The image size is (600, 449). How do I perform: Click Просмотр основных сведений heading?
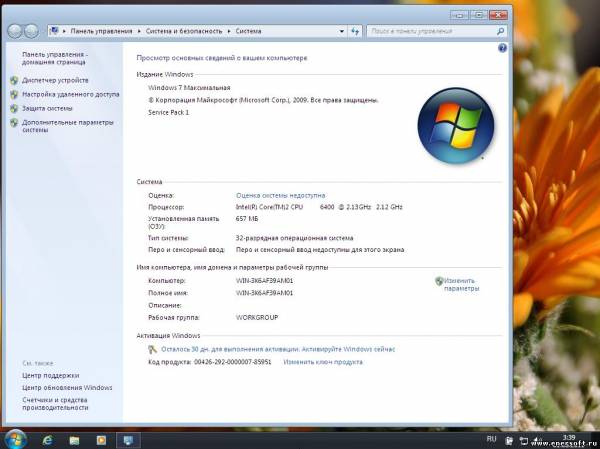pos(222,58)
